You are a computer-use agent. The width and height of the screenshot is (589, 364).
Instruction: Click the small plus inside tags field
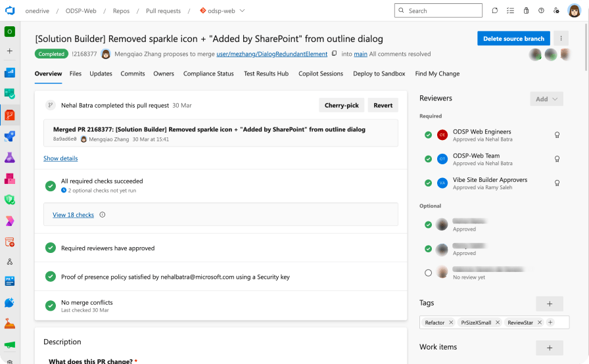550,323
